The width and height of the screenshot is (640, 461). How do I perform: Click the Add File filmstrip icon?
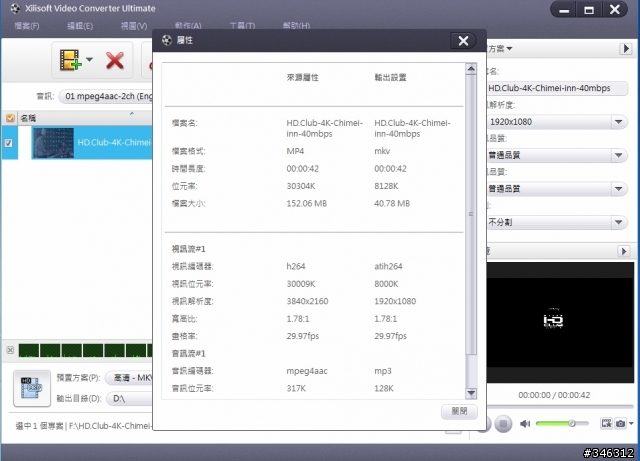click(69, 61)
